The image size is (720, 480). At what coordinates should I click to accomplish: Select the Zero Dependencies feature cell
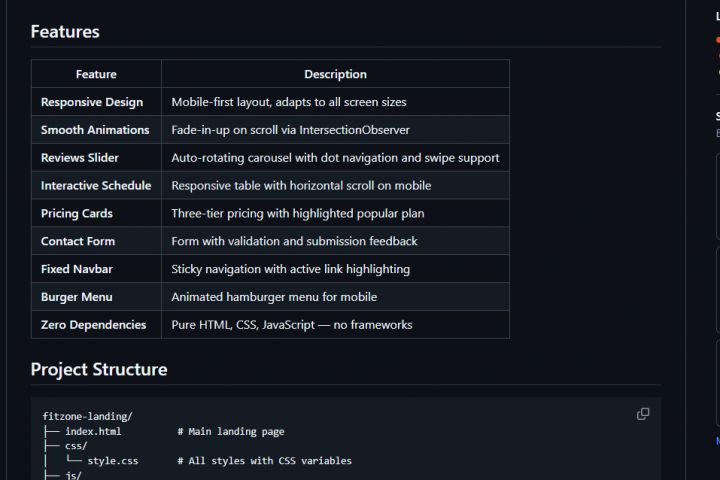(x=93, y=325)
